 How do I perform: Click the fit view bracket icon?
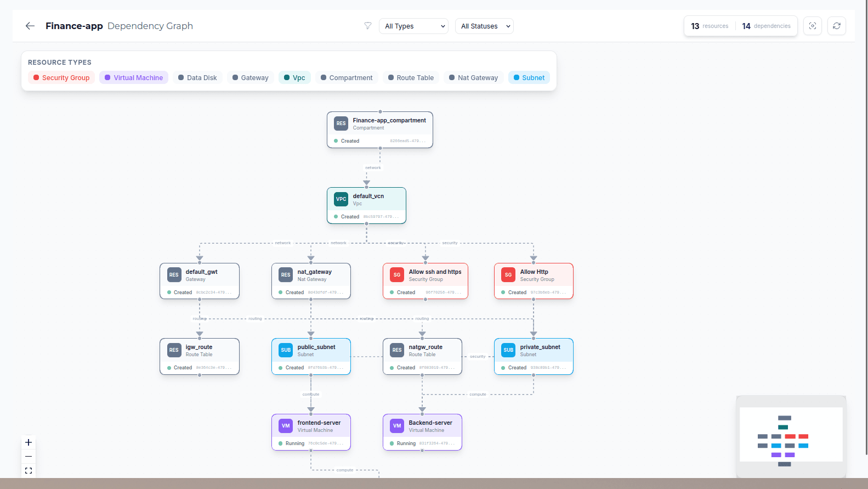click(29, 471)
